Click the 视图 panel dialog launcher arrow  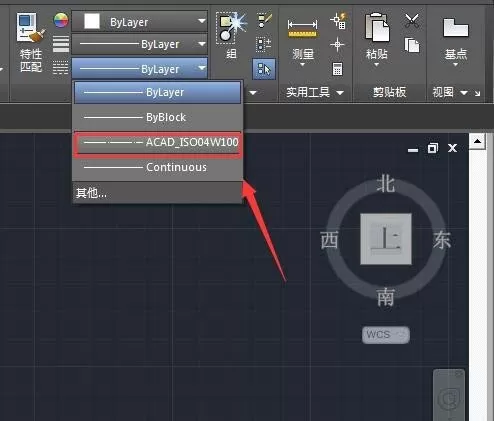477,93
